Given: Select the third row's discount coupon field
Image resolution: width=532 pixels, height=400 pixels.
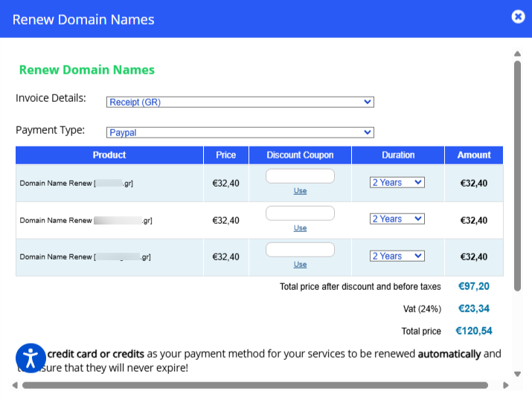Looking at the screenshot, I should coord(300,250).
